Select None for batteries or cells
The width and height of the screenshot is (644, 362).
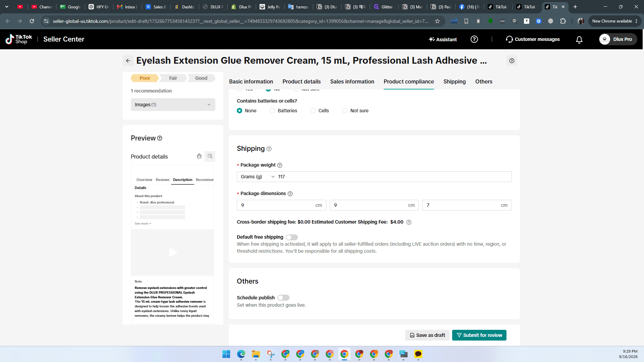pos(239,111)
